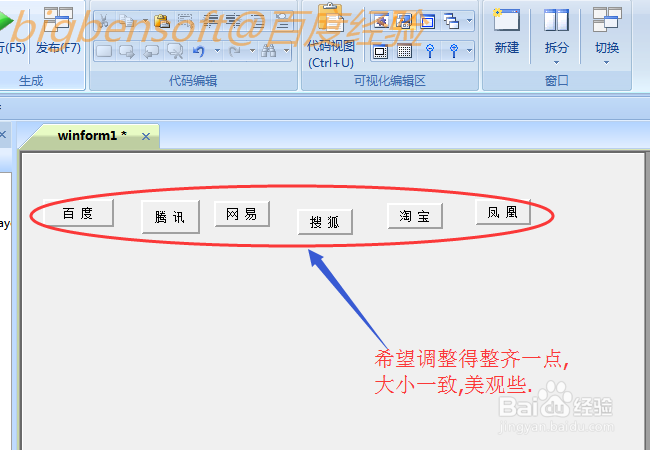Click the 生成 group label
The width and height of the screenshot is (650, 450).
click(x=31, y=80)
